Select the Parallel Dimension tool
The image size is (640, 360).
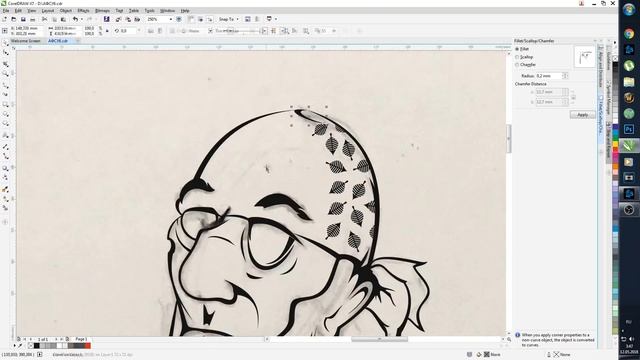(5, 147)
